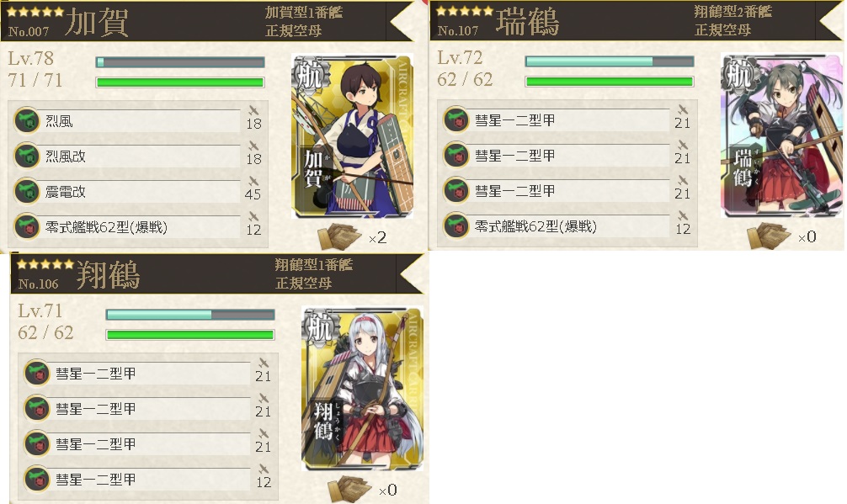847x504 pixels.
Task: Select Zuikaku's second 彗星一二型甲 slot
Action: point(567,156)
